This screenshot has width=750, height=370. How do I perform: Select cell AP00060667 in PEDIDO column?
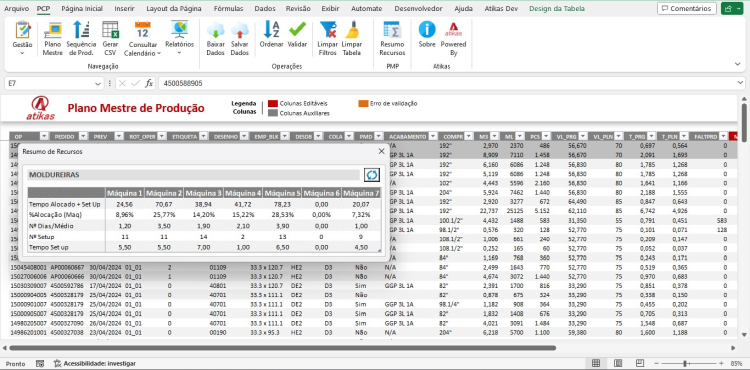67,268
